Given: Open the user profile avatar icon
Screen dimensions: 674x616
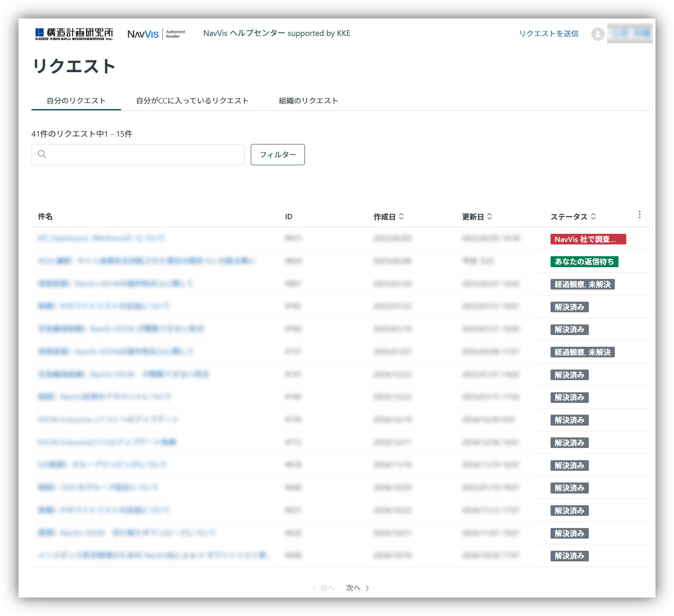Looking at the screenshot, I should tap(597, 34).
